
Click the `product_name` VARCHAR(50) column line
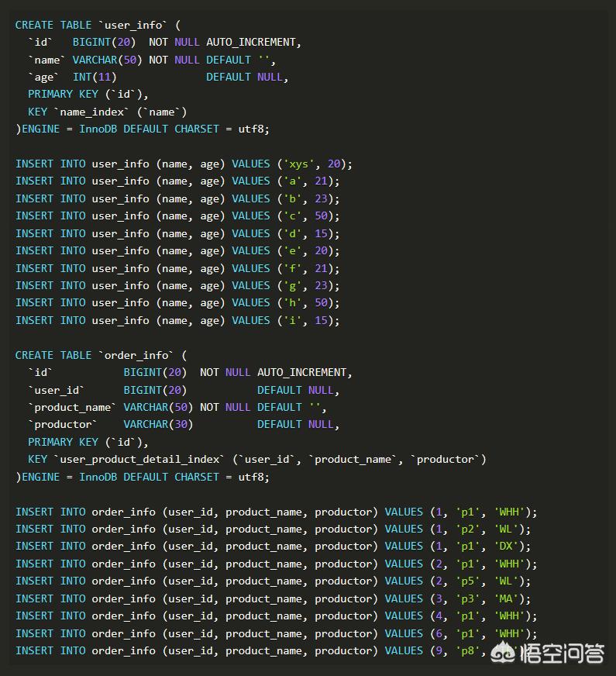(x=177, y=408)
